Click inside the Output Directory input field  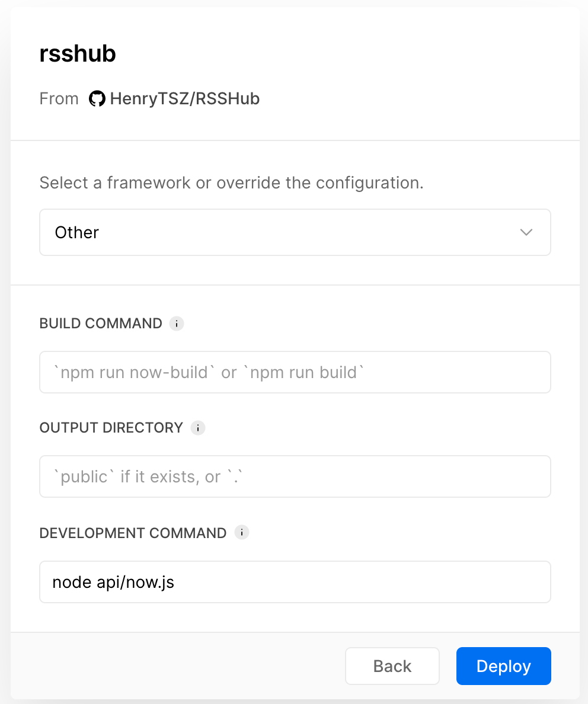coord(295,476)
